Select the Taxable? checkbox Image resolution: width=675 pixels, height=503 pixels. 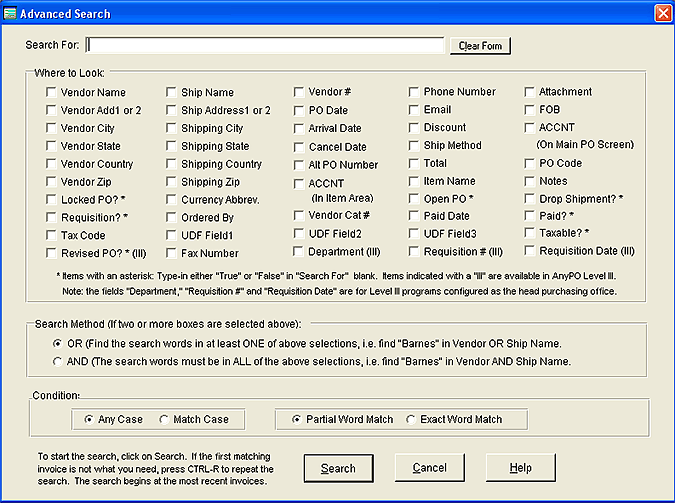point(529,233)
